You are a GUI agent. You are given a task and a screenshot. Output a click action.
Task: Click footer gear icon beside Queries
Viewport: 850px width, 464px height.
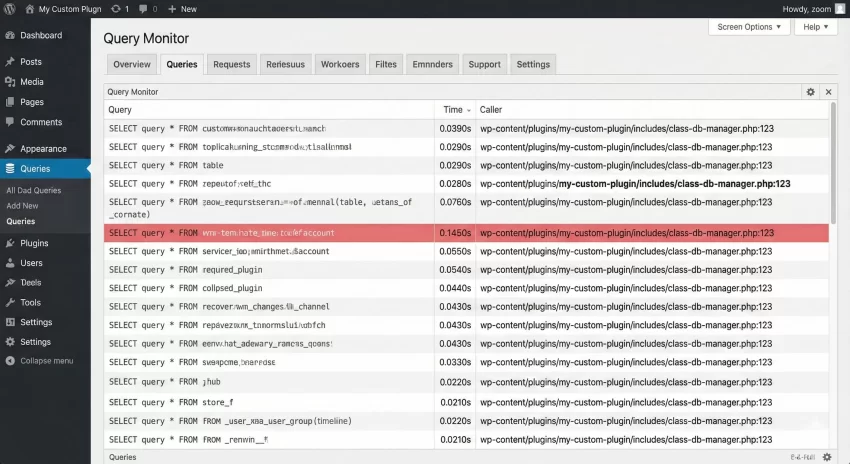(827, 457)
